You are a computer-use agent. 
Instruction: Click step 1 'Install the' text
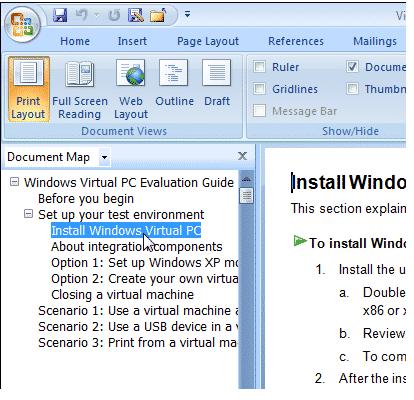coord(372,269)
